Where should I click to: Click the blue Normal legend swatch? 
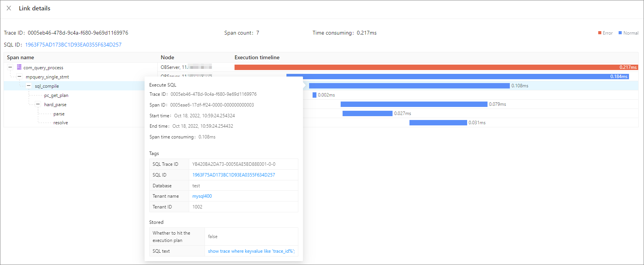(x=620, y=33)
